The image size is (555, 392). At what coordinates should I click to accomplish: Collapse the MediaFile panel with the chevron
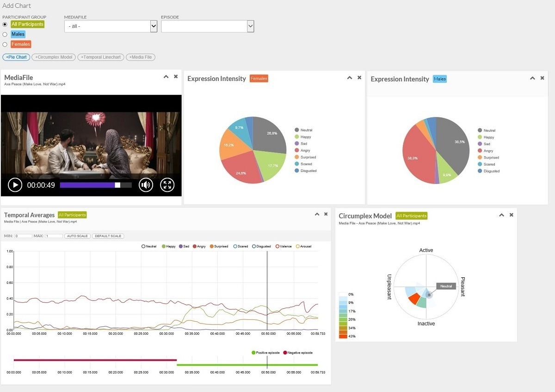pos(166,77)
